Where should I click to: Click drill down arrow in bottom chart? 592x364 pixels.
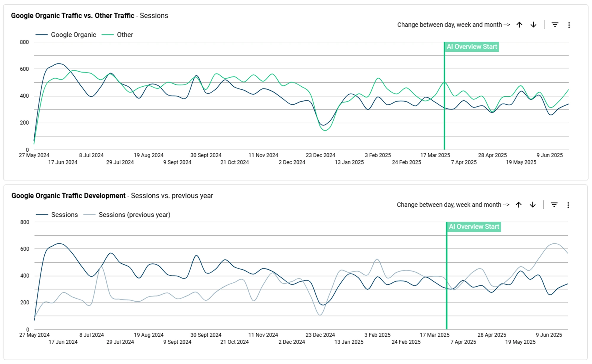coord(533,205)
